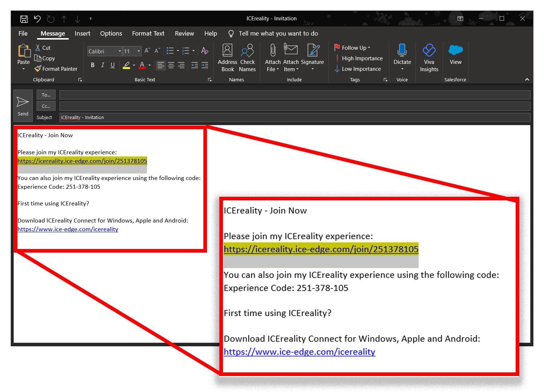The height and width of the screenshot is (392, 544).
Task: Click the Subject field
Action: pyautogui.click(x=295, y=118)
